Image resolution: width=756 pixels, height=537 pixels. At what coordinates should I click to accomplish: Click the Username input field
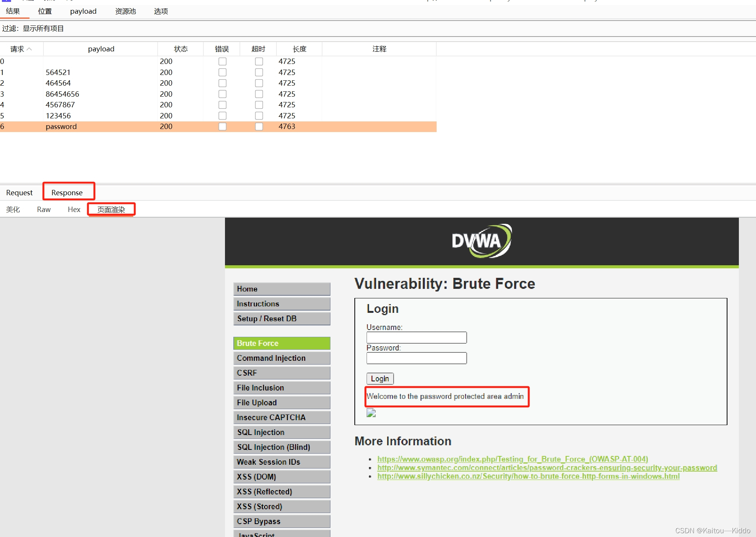click(x=416, y=338)
